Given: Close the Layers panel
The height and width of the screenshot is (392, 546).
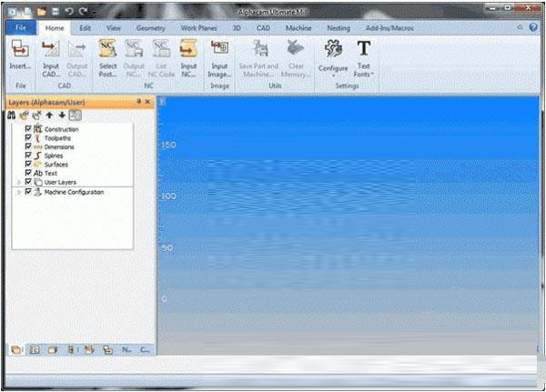Looking at the screenshot, I should (x=147, y=101).
